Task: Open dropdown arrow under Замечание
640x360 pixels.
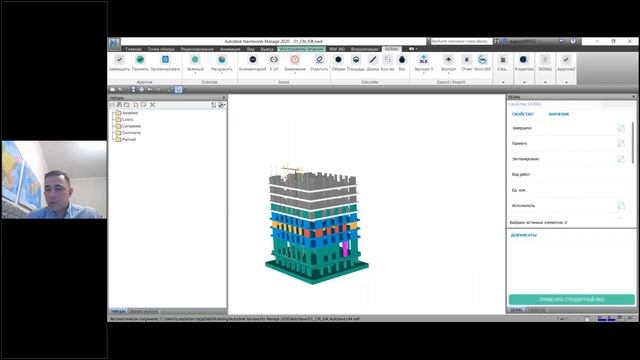Action: pyautogui.click(x=295, y=73)
